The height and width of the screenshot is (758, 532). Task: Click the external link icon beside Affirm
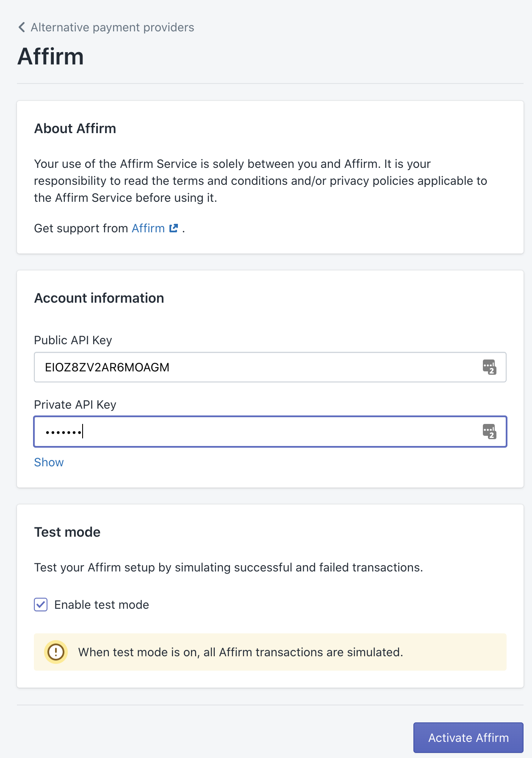[x=174, y=228]
